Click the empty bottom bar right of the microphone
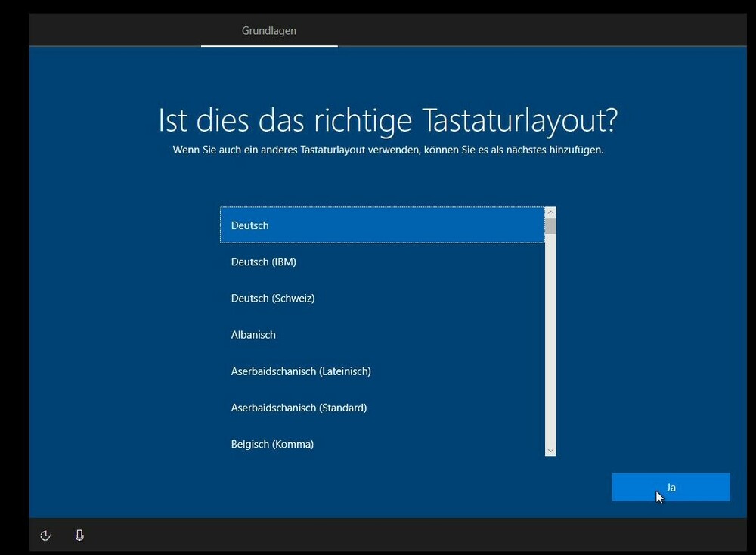The height and width of the screenshot is (555, 756). 378,535
